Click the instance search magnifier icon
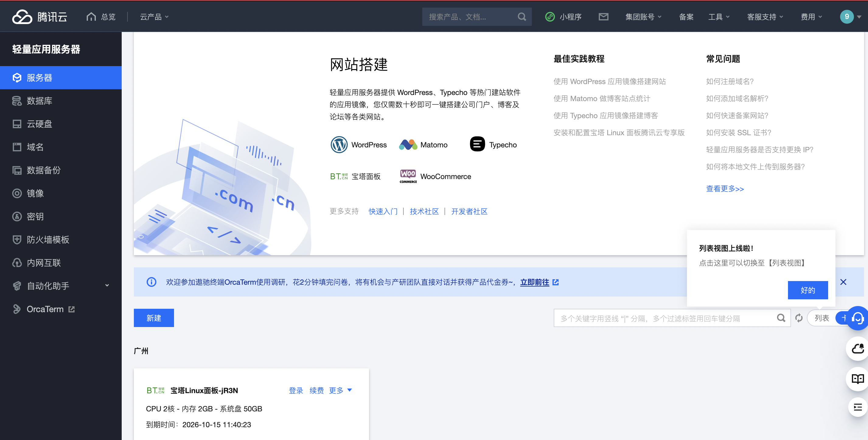 coord(781,318)
